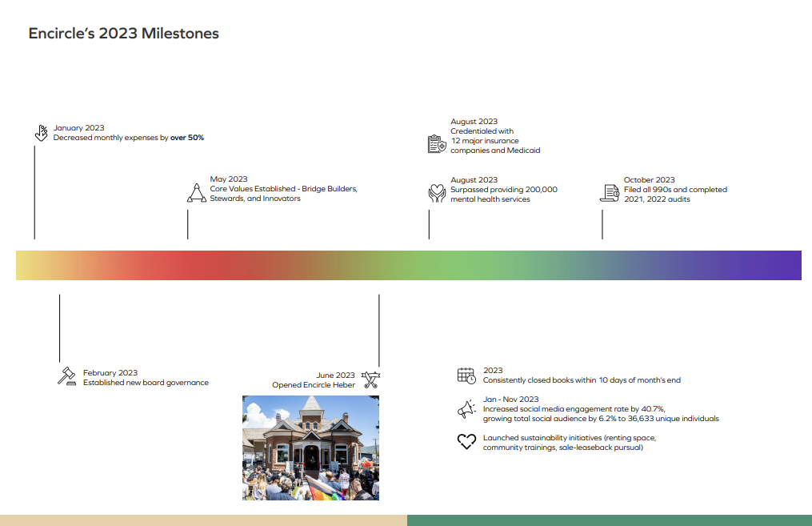Click "Established new board governance" text
Viewport: 812px width, 526px height.
coord(146,383)
